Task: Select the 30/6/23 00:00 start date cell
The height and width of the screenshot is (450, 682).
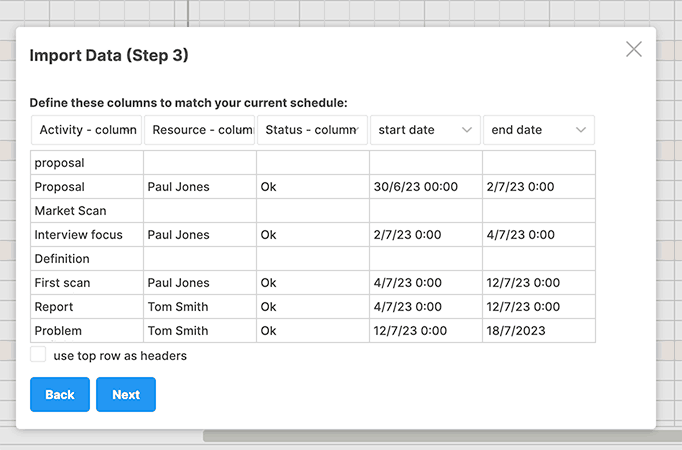Action: (x=426, y=187)
